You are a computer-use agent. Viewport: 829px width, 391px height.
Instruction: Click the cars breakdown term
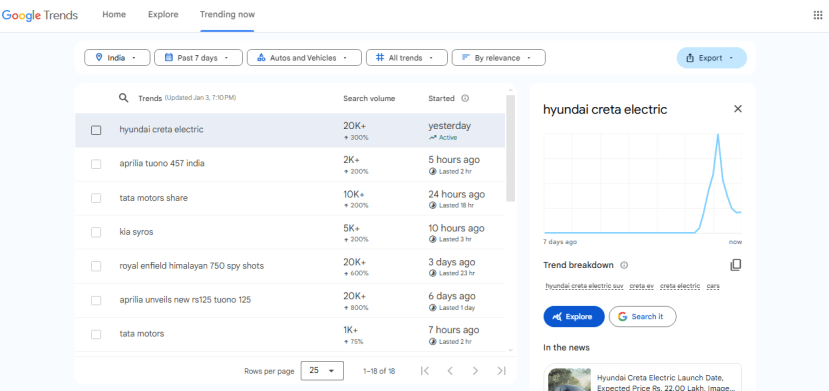pos(713,286)
